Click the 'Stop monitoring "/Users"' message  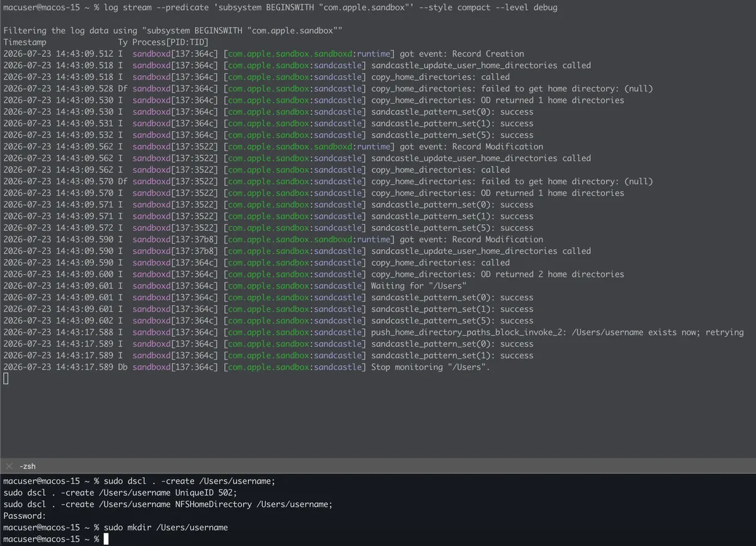pyautogui.click(x=430, y=367)
